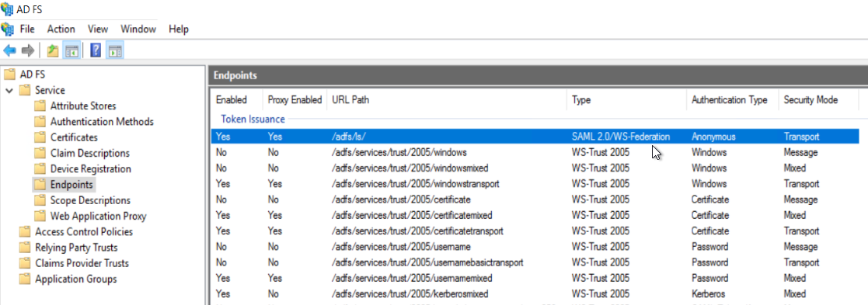Click the folder icon next to Relying Party Trusts
The height and width of the screenshot is (305, 868).
(x=24, y=248)
